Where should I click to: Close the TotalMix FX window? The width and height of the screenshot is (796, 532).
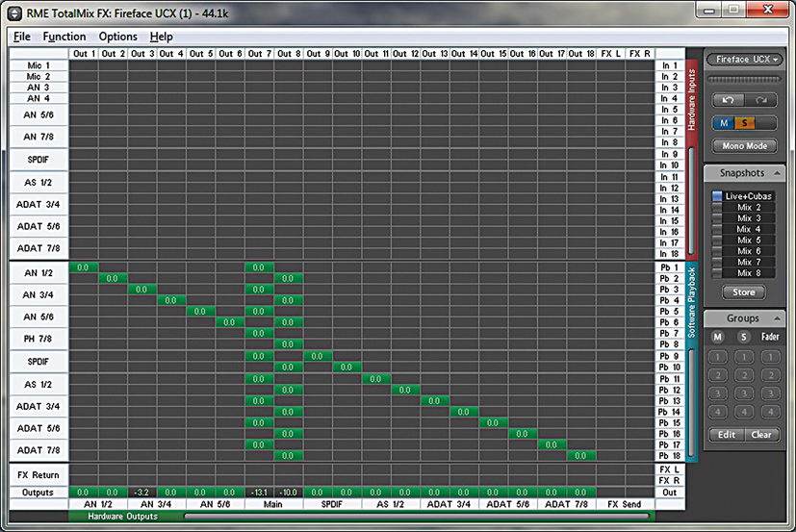(767, 10)
